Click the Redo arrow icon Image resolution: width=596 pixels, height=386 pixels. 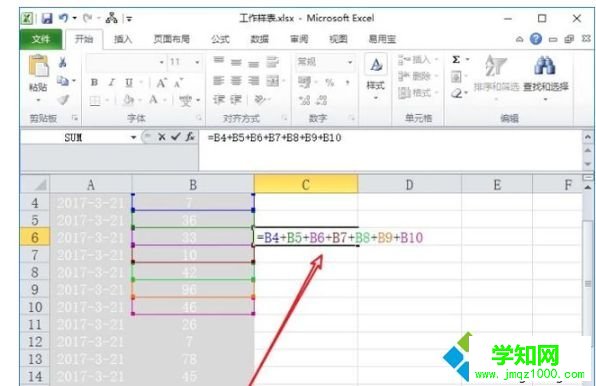coord(87,18)
